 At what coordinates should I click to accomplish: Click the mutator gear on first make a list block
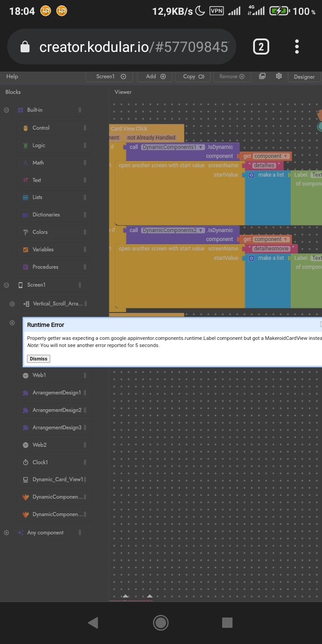(x=251, y=175)
